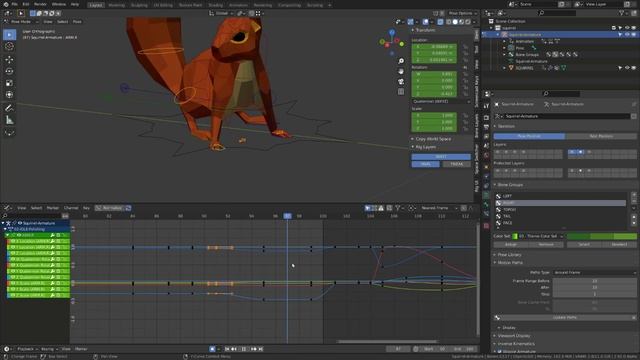The height and width of the screenshot is (360, 640).
Task: Click the Blender logo menu icon
Action: (6, 4)
